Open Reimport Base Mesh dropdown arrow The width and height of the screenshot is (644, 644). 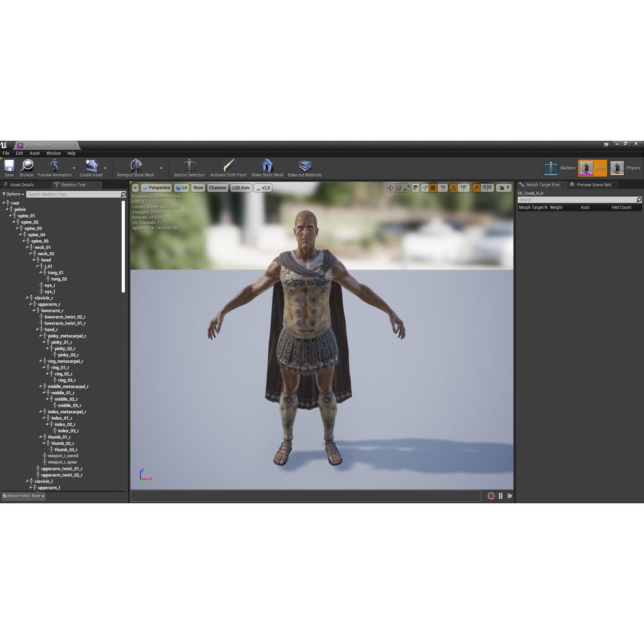pyautogui.click(x=161, y=168)
